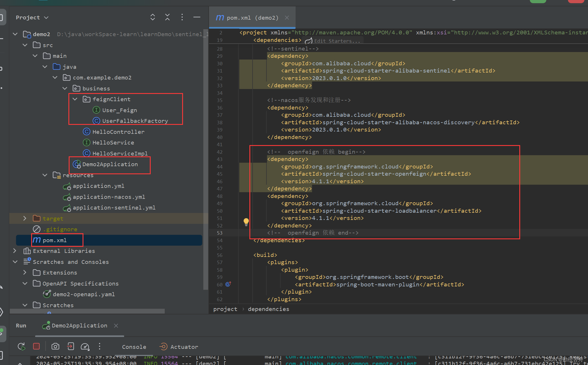
Task: Click dependencies in the breadcrumb bar
Action: point(268,309)
